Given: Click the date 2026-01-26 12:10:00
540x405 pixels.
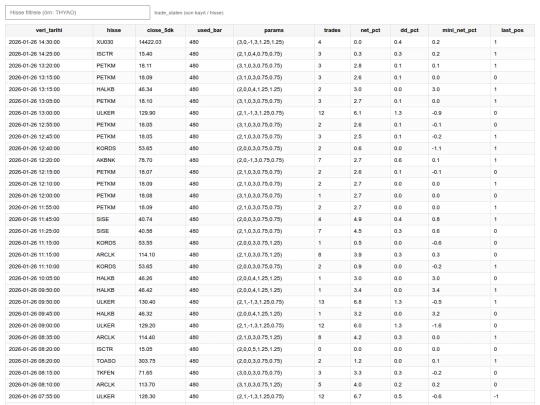Looking at the screenshot, I should point(34,184).
